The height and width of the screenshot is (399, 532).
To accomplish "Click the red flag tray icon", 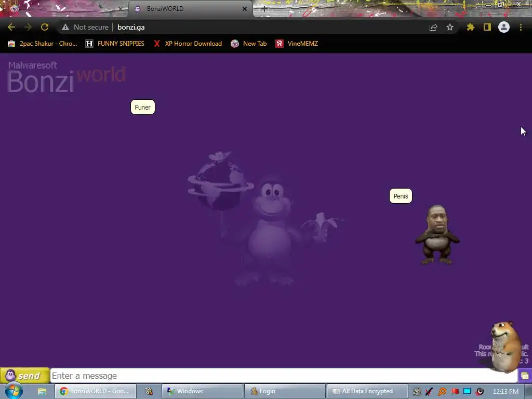I will click(455, 392).
